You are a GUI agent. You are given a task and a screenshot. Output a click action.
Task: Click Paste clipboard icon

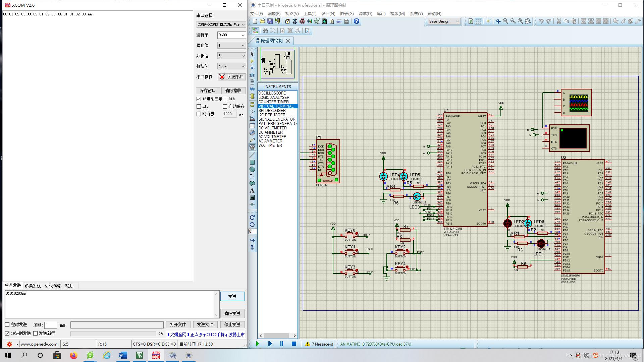pos(574,21)
